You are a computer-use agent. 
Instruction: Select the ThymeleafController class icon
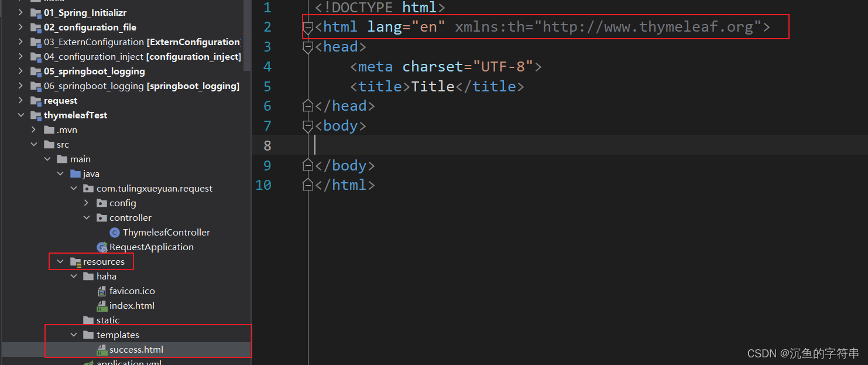point(115,232)
